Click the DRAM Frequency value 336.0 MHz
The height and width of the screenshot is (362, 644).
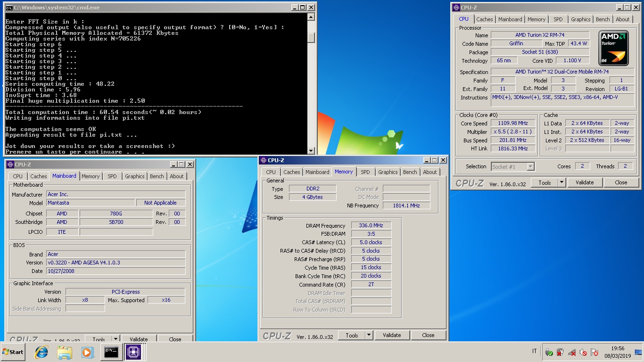(x=371, y=226)
